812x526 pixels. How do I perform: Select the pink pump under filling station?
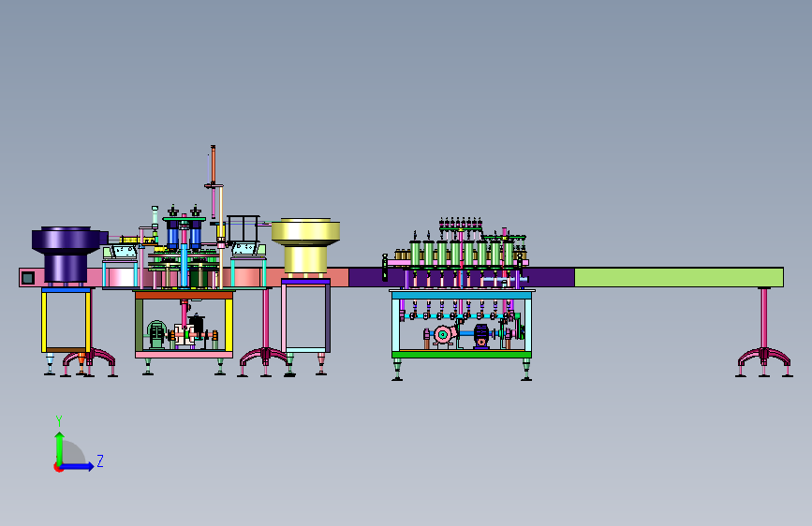pyautogui.click(x=444, y=334)
